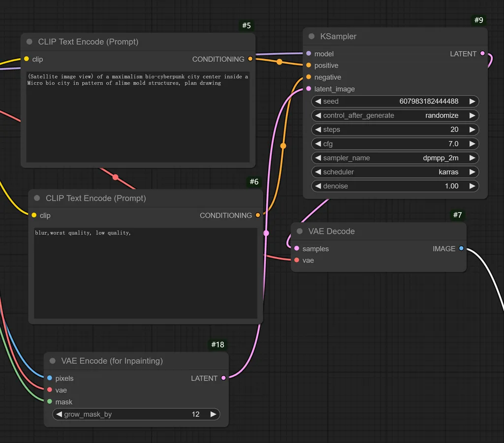Decrease denoise with the left arrow
This screenshot has width=504, height=443.
coord(318,186)
